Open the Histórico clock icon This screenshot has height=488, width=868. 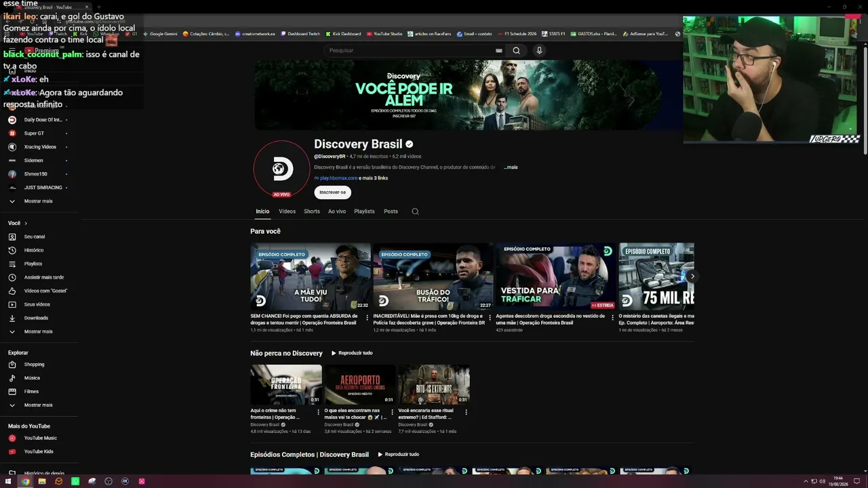coord(12,250)
